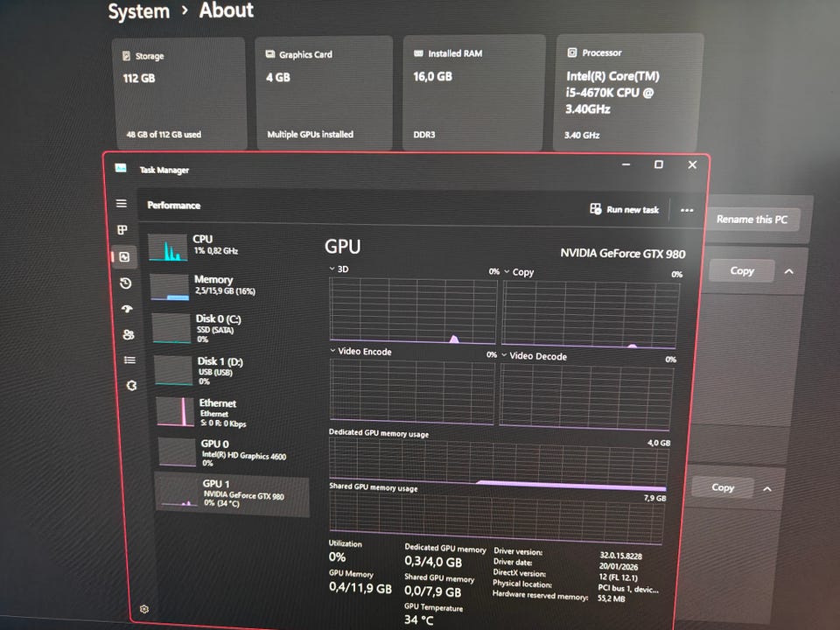Click the Processor i5-4670K card
The image size is (840, 630).
[628, 93]
